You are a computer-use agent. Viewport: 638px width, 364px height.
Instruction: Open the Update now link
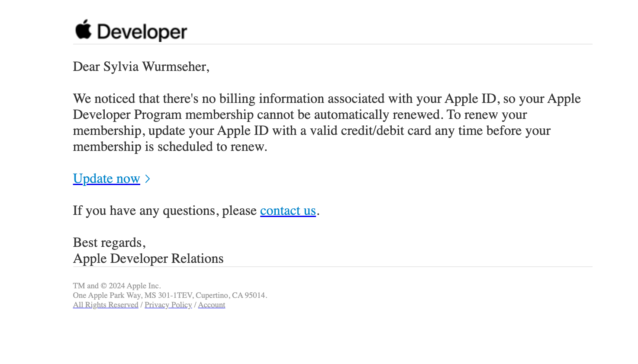(106, 179)
